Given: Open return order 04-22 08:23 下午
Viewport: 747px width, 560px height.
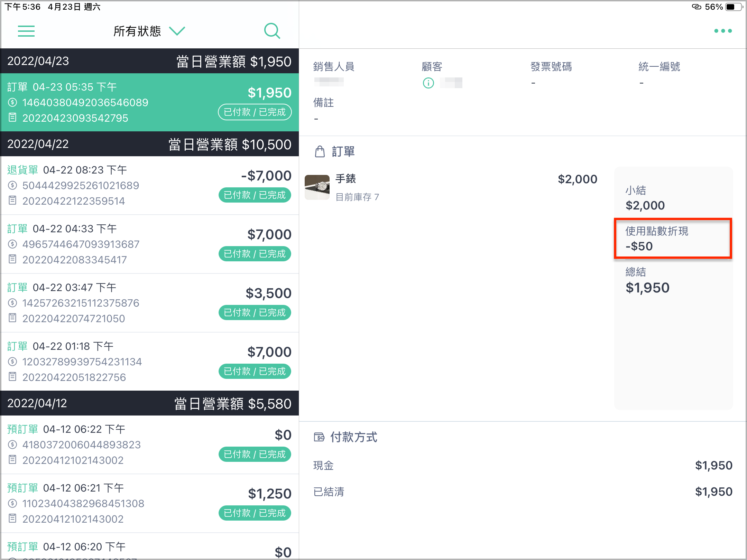Looking at the screenshot, I should [150, 185].
